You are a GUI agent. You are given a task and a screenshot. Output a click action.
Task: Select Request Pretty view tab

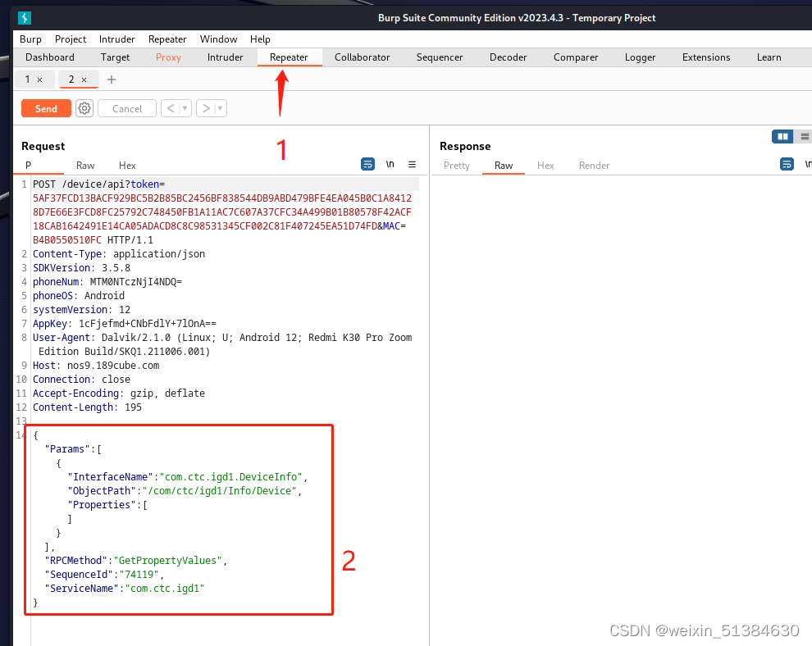[39, 165]
